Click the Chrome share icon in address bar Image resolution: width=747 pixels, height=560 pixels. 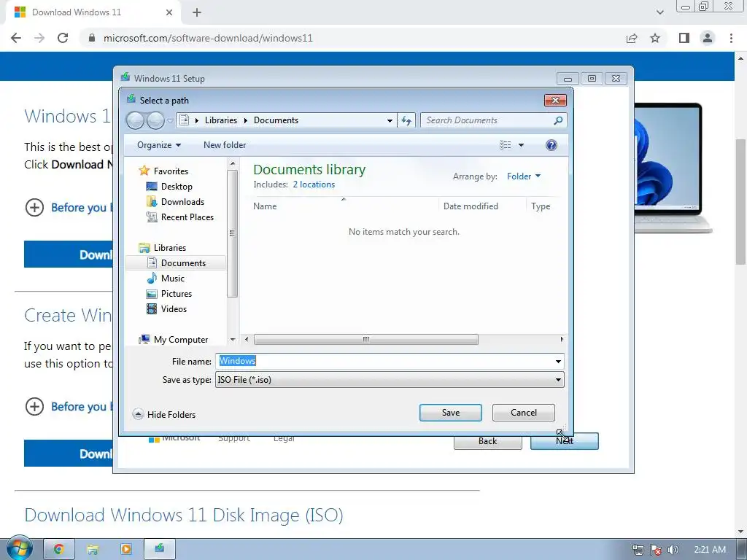[x=632, y=38]
